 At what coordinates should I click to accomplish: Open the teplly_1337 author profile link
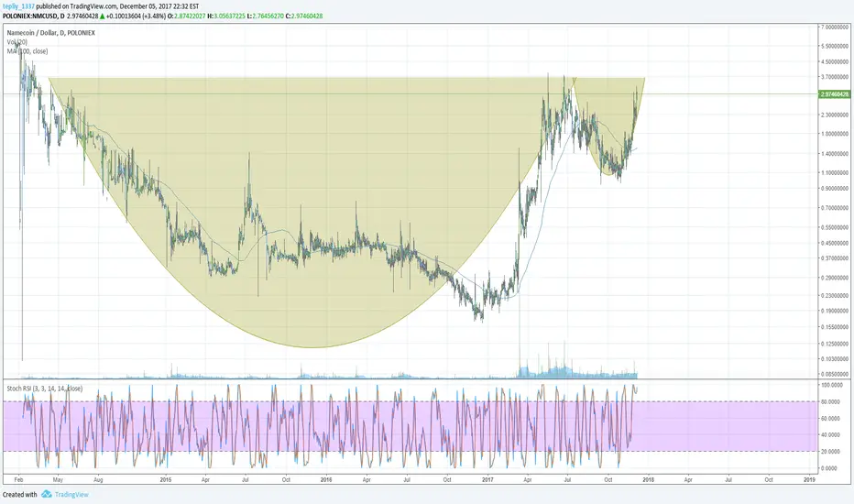coord(18,6)
